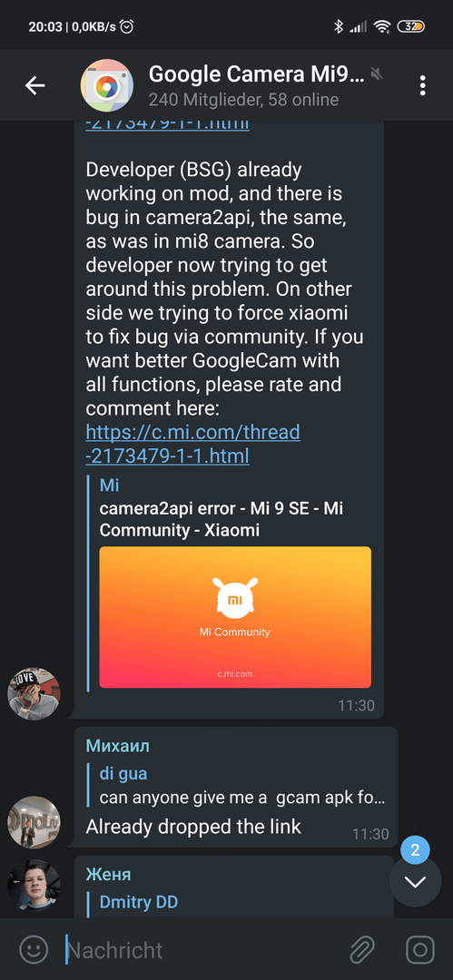This screenshot has width=453, height=980.
Task: Open the 'Already dropped the link' sender avatar
Action: (x=34, y=822)
